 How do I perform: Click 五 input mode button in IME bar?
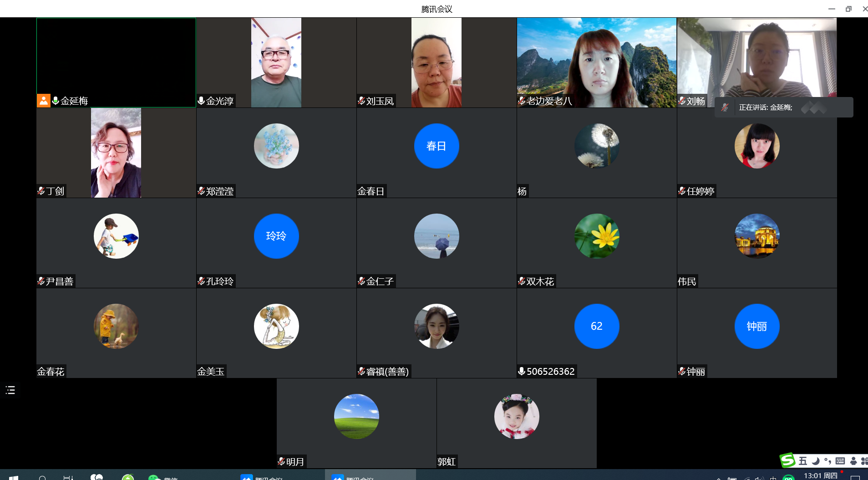click(803, 461)
